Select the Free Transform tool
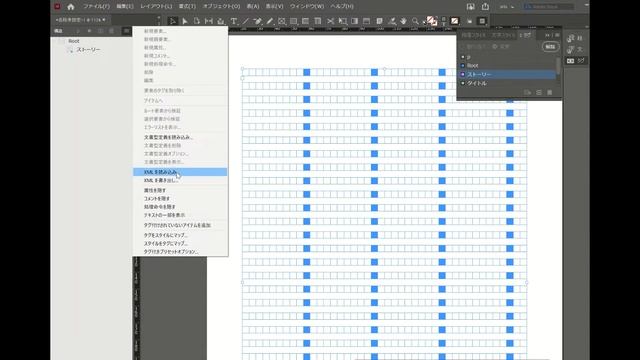Screen dimensions: 640x360 [342, 21]
